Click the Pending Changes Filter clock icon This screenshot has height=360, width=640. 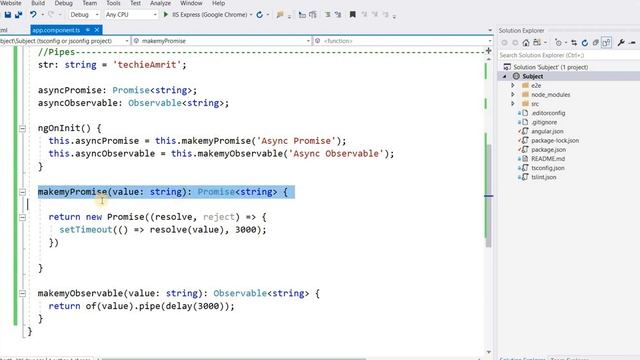click(x=558, y=42)
